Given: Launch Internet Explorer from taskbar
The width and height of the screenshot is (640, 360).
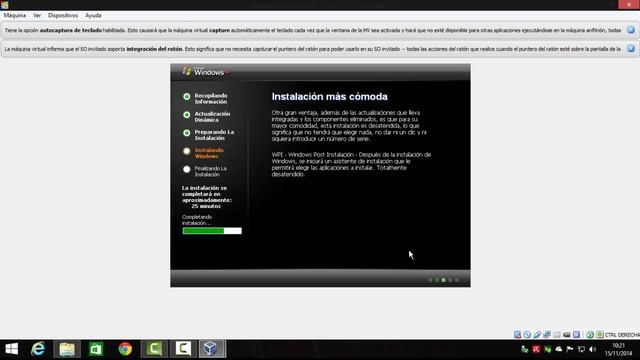Looking at the screenshot, I should coord(38,349).
